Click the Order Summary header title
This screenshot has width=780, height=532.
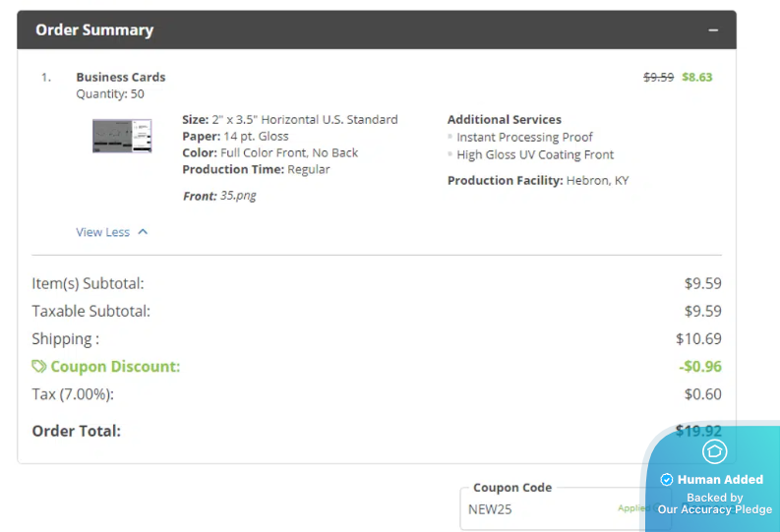pyautogui.click(x=94, y=30)
